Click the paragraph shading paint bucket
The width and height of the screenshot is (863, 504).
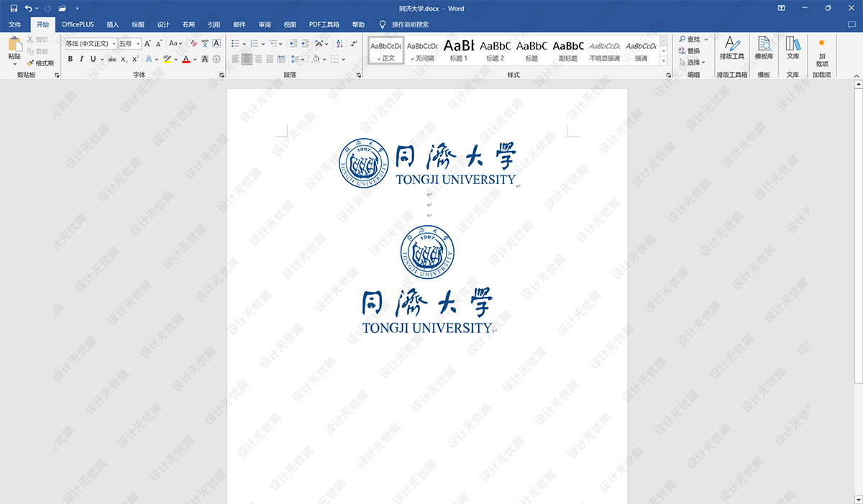click(x=315, y=59)
